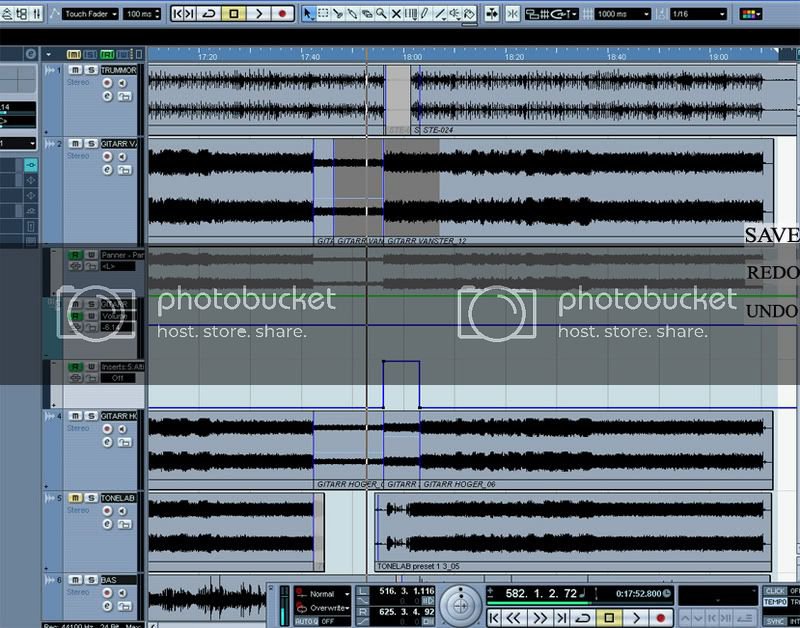Viewport: 800px width, 628px height.
Task: Mute the GITARR VA track
Action: pyautogui.click(x=75, y=144)
